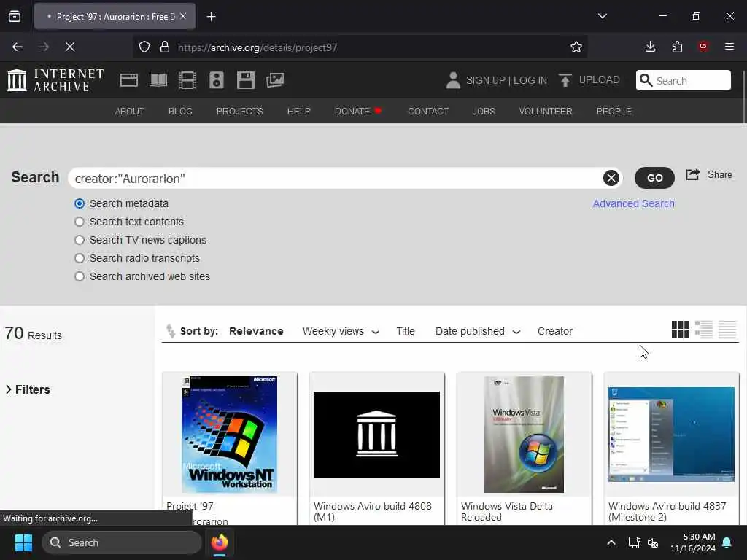Open the Video film-strip icon
This screenshot has width=747, height=560.
coord(187,80)
